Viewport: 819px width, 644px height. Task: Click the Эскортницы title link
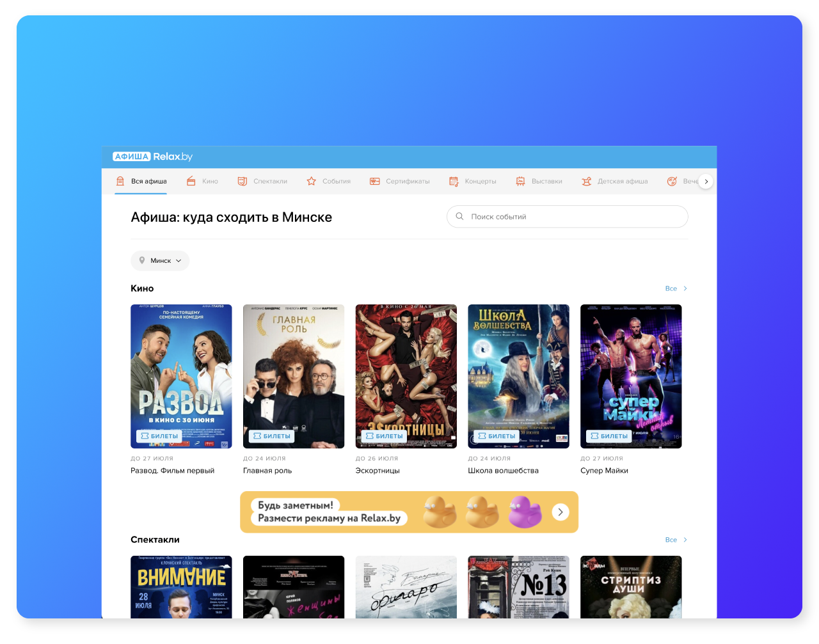pos(378,471)
